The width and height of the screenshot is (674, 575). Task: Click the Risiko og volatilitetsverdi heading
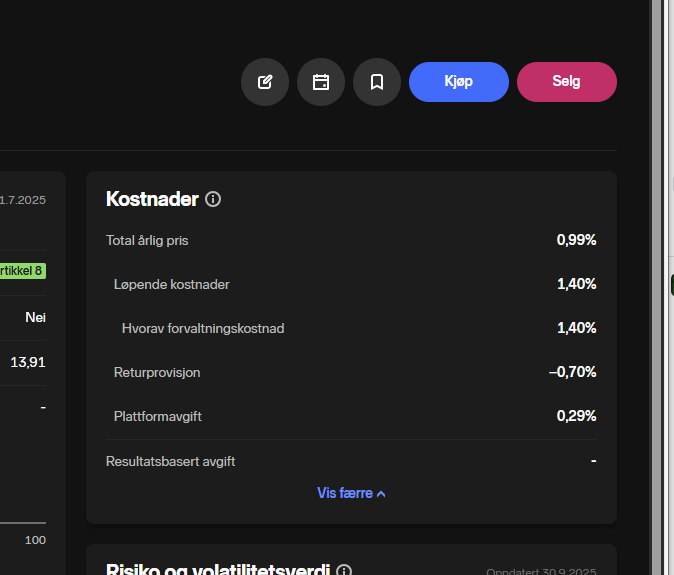[218, 570]
